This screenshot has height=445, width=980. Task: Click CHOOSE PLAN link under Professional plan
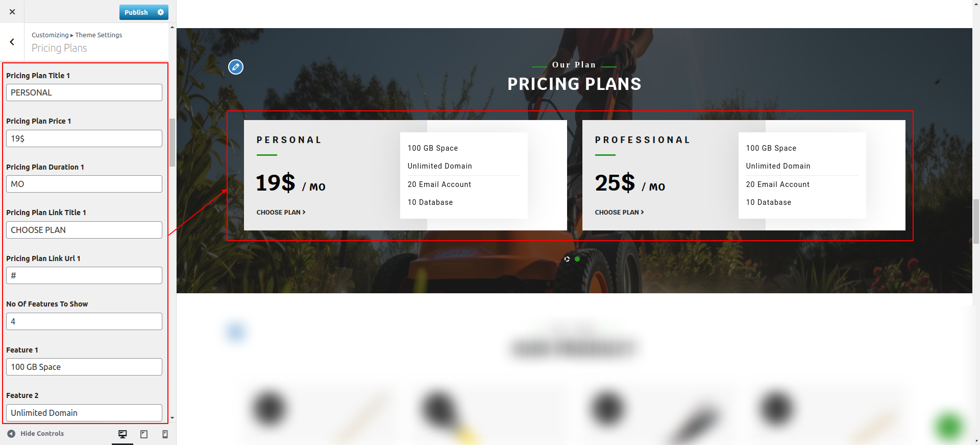point(619,212)
